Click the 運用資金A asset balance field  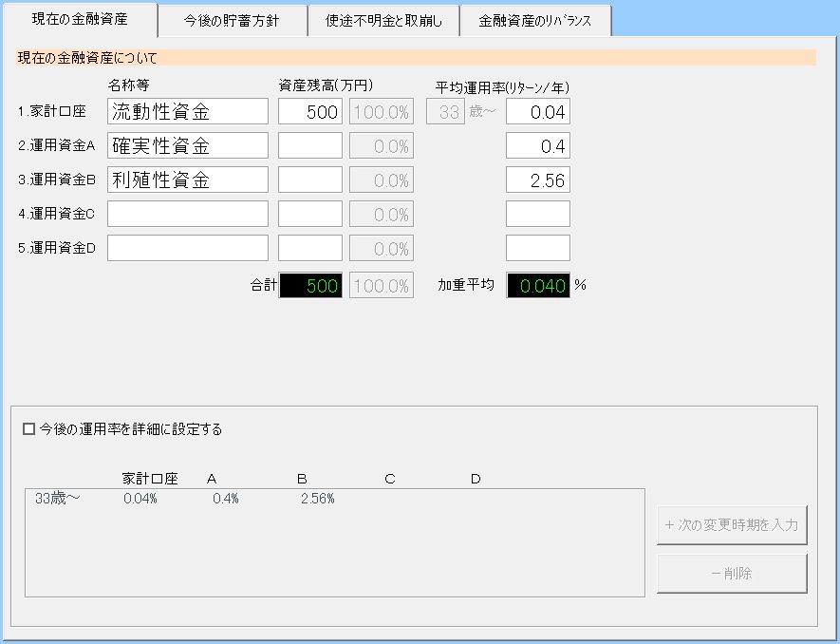pyautogui.click(x=309, y=146)
